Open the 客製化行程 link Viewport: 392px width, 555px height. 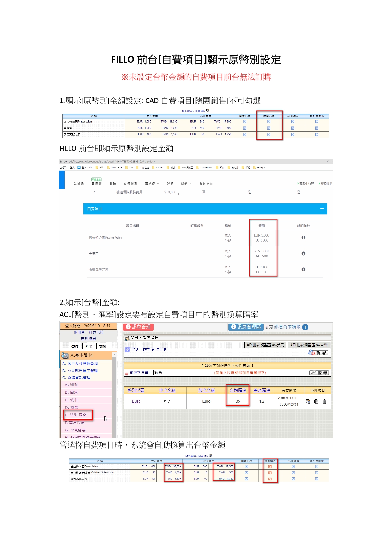(306, 184)
